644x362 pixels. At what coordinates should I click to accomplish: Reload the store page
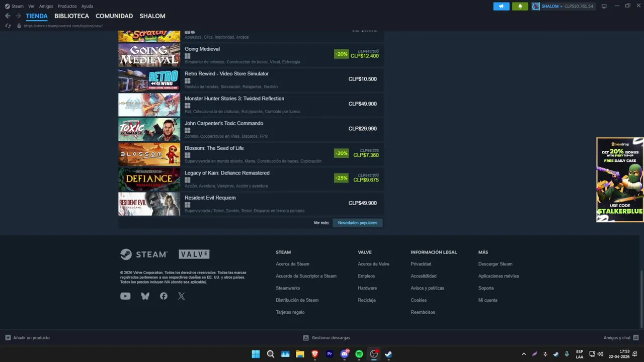(8, 26)
